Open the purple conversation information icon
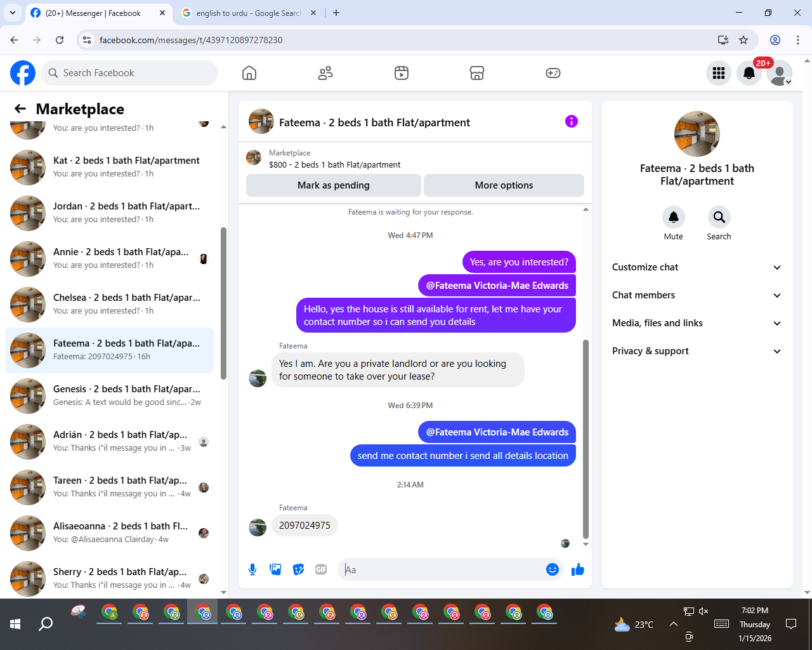 point(572,121)
